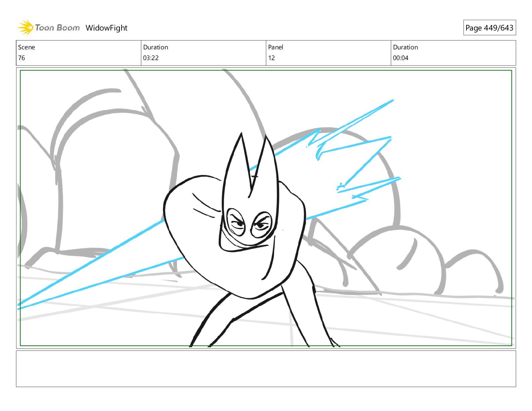Click the storyboard panel drawing thumbnail
532x411 pixels.
point(266,208)
